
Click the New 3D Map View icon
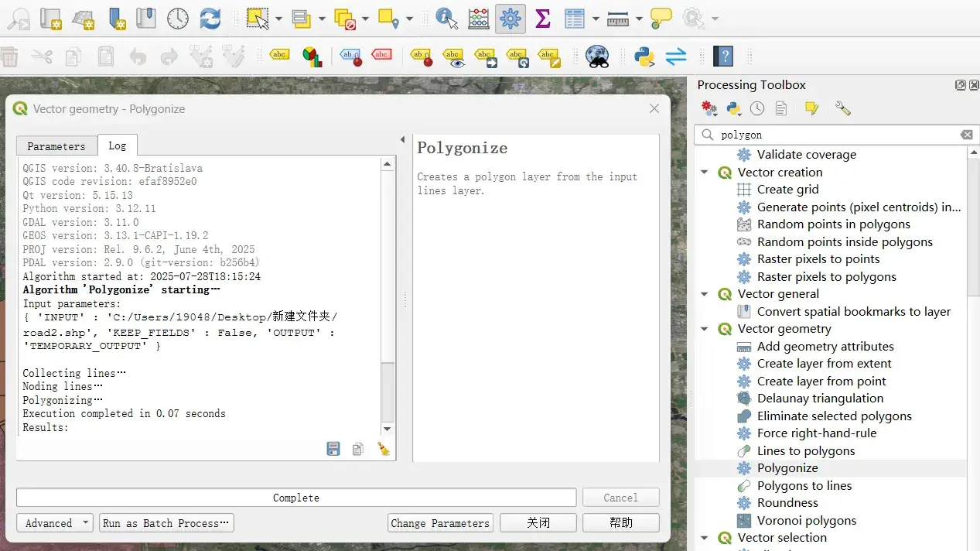click(x=84, y=19)
